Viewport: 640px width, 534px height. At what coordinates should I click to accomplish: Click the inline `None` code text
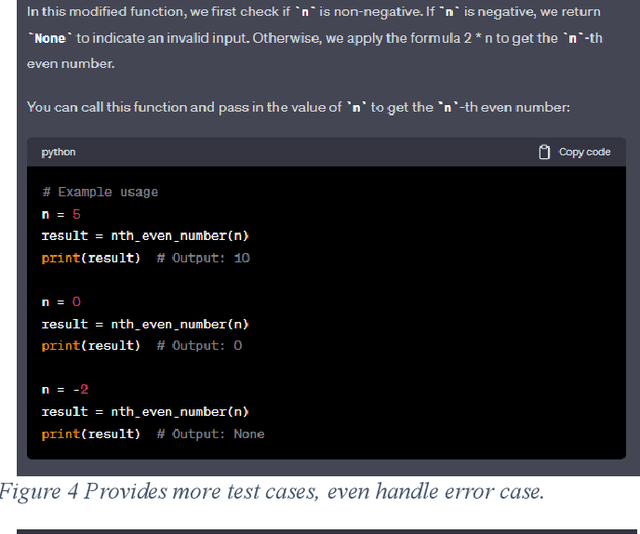pos(49,38)
